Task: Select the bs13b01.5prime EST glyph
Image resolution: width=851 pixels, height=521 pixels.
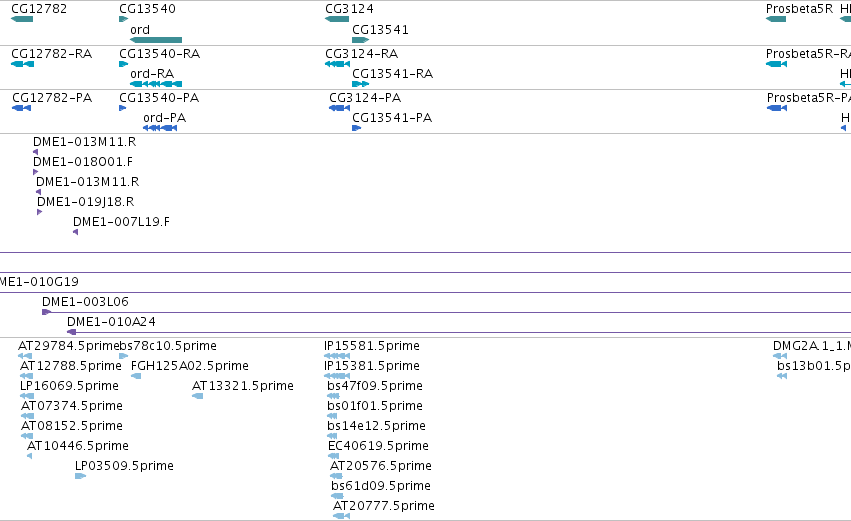Action: pyautogui.click(x=782, y=376)
